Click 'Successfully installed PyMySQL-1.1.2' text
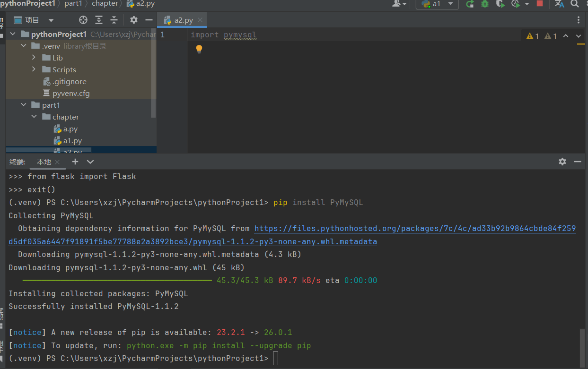The image size is (588, 369). pos(94,306)
